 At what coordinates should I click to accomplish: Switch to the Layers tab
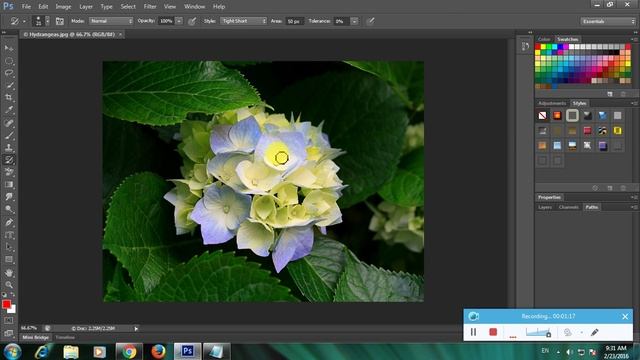tap(545, 207)
